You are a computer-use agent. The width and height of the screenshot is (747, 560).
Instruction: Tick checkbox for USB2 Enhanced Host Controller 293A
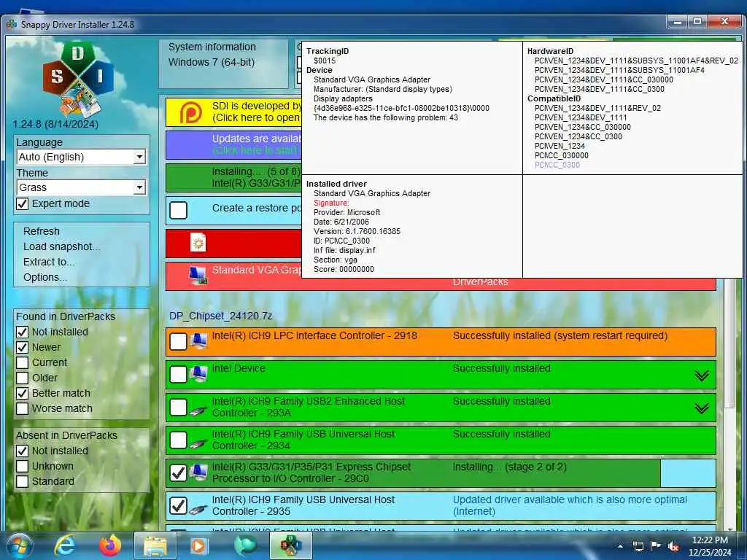click(x=178, y=407)
